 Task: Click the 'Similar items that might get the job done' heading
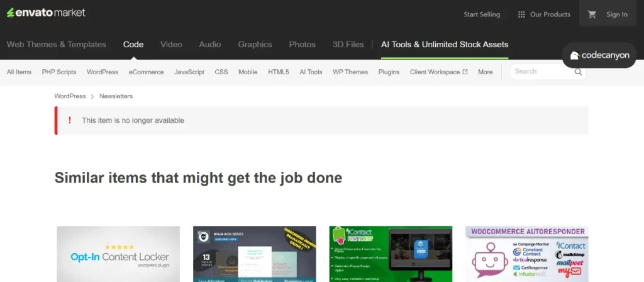(x=198, y=178)
